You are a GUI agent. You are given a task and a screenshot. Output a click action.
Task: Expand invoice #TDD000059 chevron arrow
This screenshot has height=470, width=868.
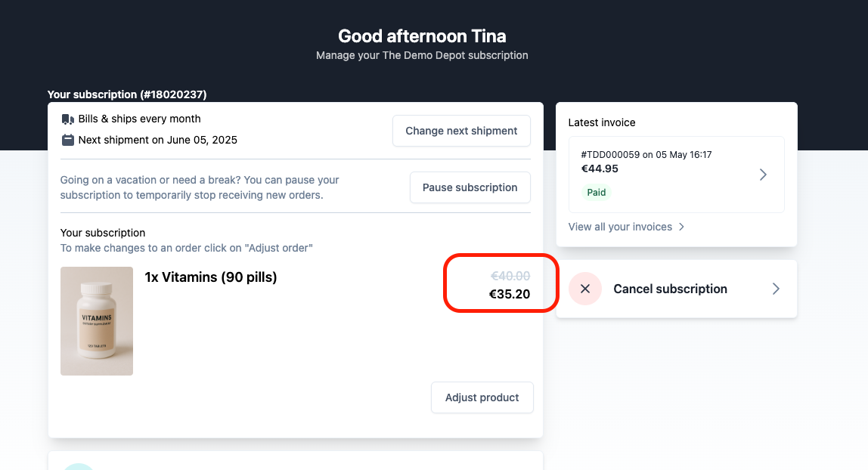point(763,175)
